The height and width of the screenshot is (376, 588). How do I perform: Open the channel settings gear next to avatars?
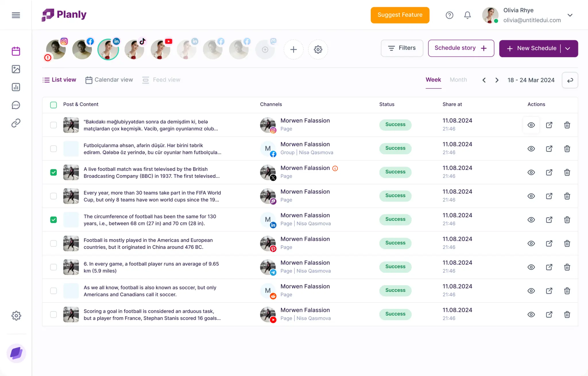pos(318,49)
